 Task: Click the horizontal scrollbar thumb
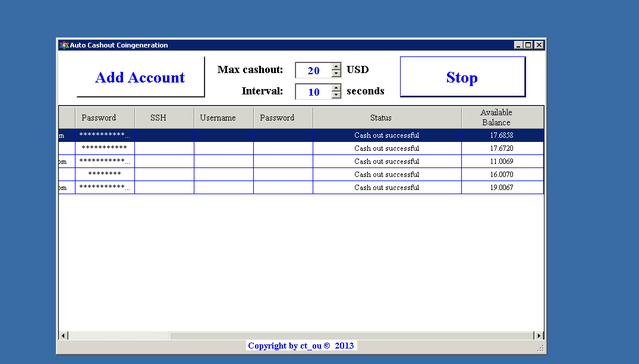click(x=352, y=335)
